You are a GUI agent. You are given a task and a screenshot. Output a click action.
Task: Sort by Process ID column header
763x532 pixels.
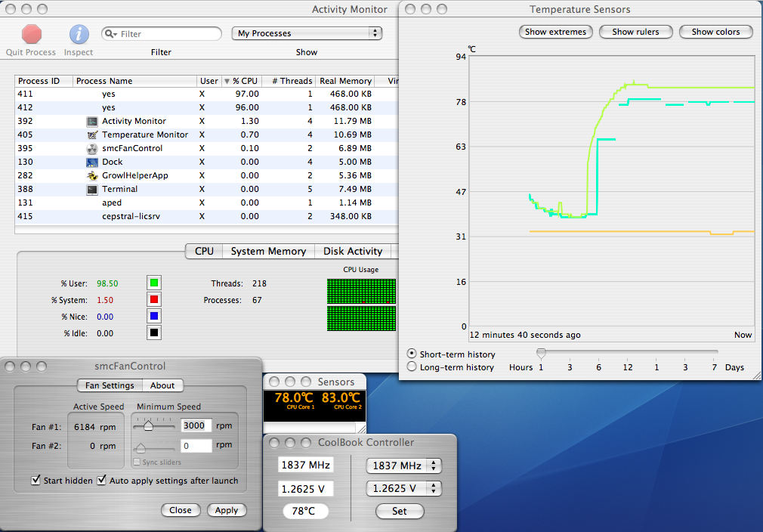[44, 81]
